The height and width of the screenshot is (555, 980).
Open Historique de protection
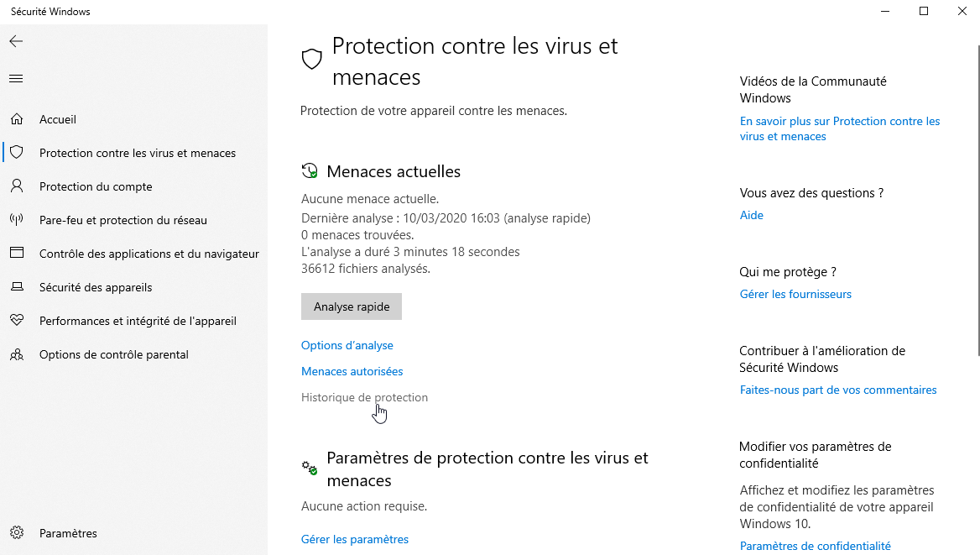364,396
